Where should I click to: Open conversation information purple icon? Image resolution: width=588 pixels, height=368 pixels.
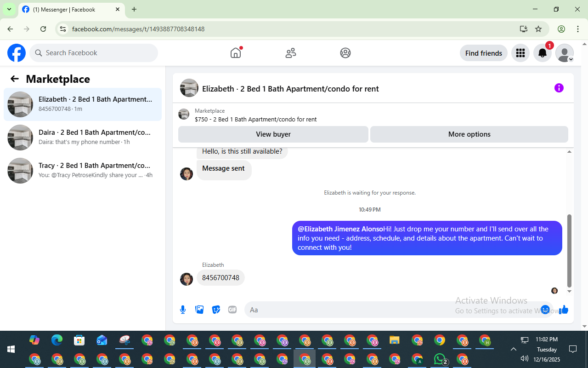pos(559,88)
